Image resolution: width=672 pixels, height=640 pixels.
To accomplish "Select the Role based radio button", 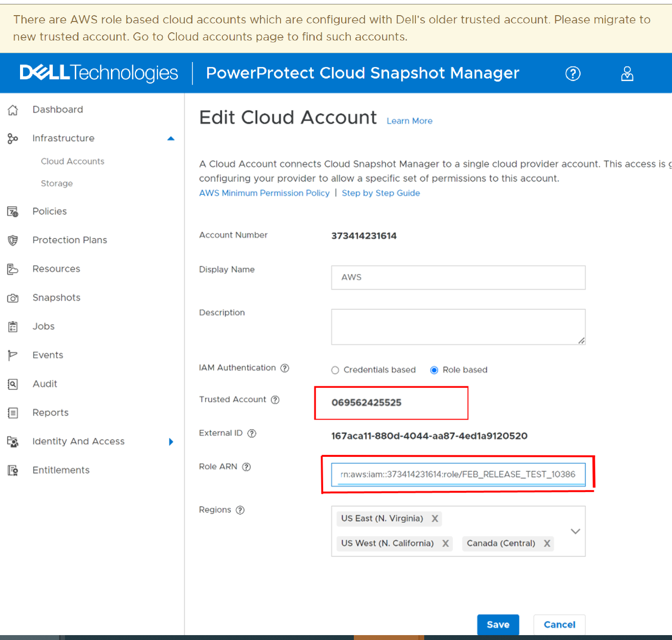I will click(434, 370).
